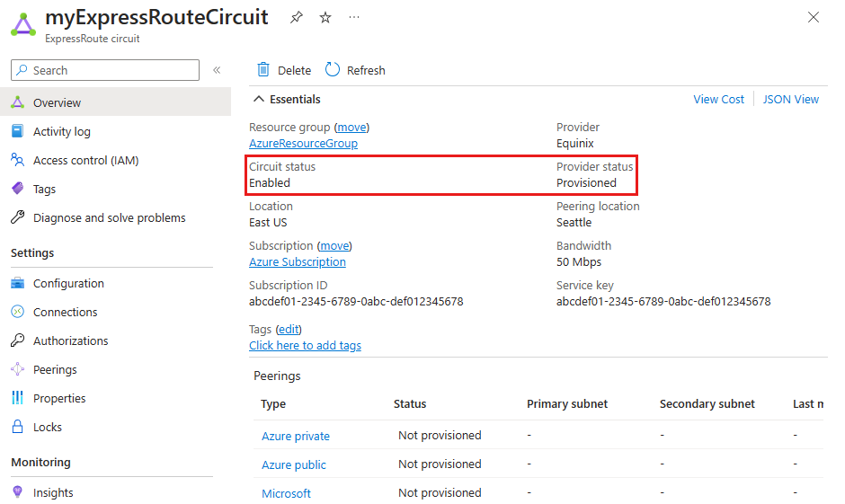Open JSON View
Screen dimensions: 845x504
tap(791, 100)
